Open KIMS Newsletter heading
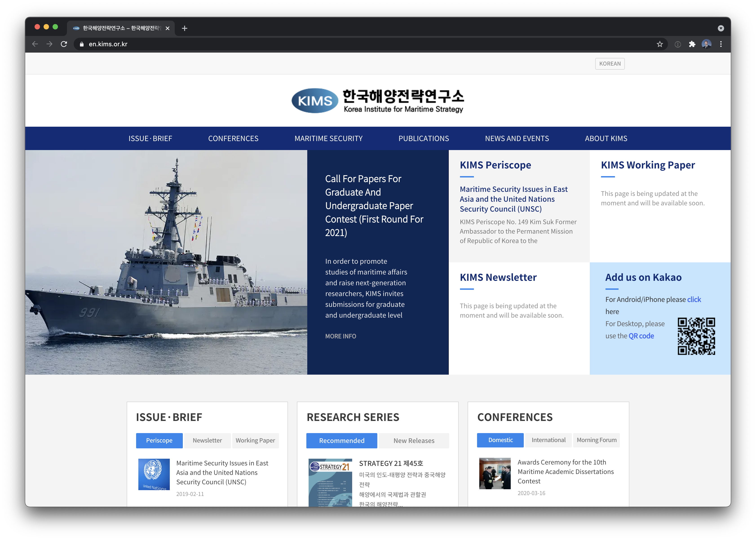 (x=498, y=278)
